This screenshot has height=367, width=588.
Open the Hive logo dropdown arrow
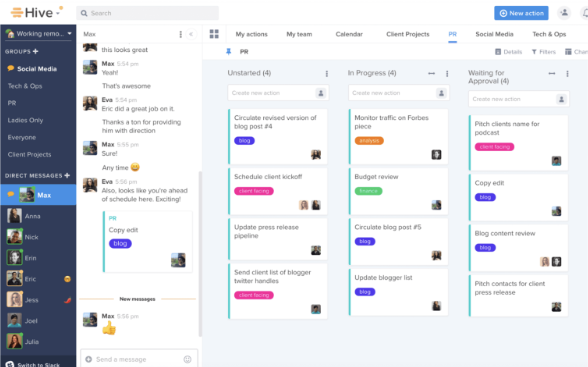tap(58, 13)
